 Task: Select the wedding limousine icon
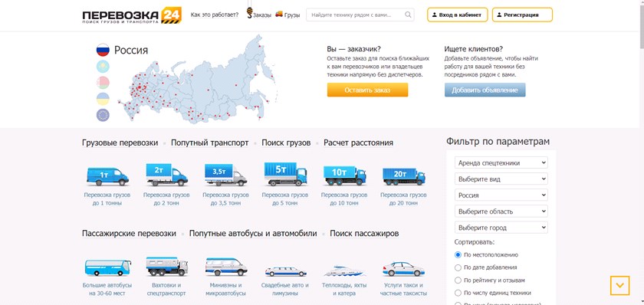tap(285, 271)
